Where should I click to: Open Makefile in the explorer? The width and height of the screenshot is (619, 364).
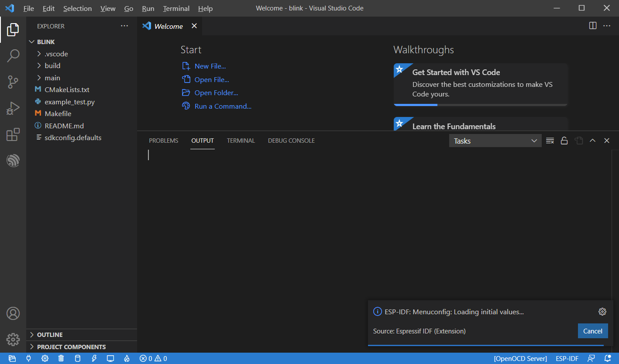[82, 113]
